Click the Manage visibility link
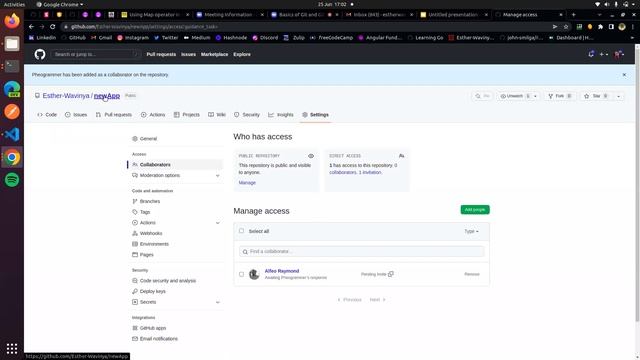 (x=247, y=182)
